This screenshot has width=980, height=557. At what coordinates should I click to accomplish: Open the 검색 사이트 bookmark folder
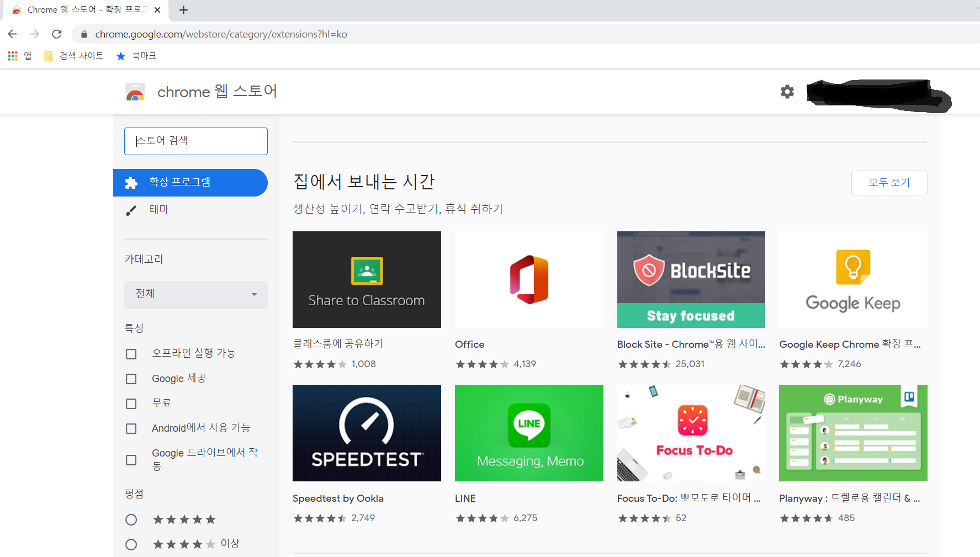74,56
